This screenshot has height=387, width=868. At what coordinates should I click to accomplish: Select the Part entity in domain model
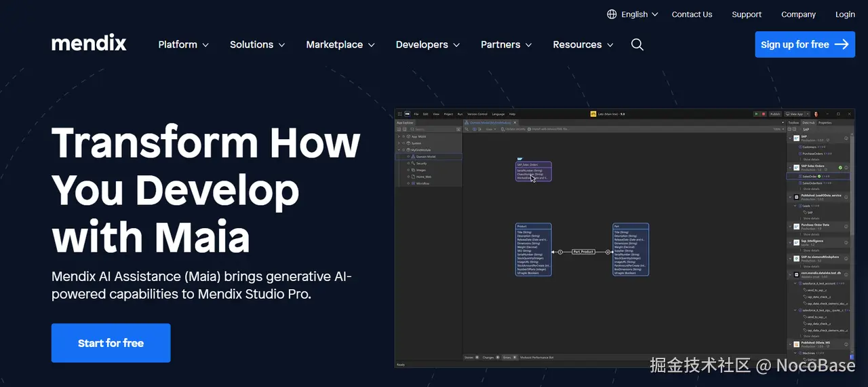click(631, 249)
